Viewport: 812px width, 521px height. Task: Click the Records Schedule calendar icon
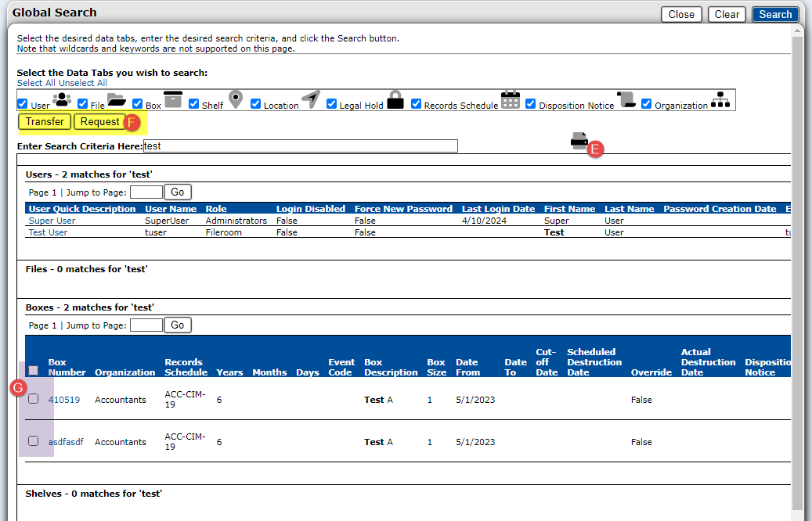(x=511, y=99)
